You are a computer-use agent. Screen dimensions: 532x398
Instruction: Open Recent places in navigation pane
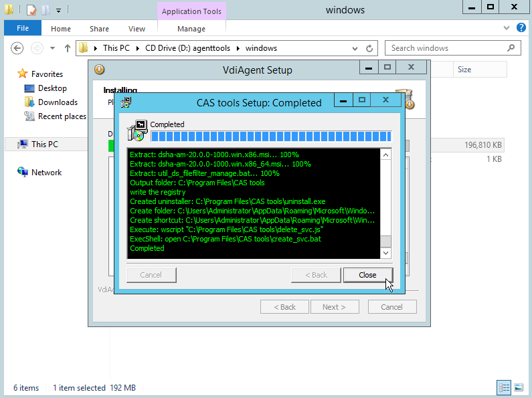(62, 116)
